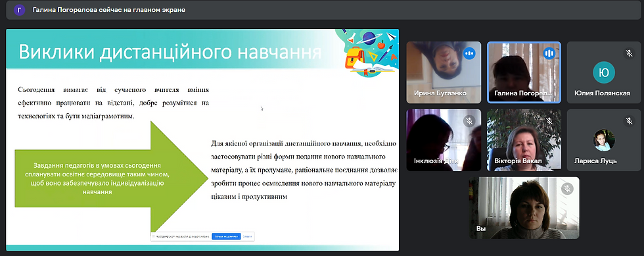Click Юлия Полянская's teal letter avatar

click(604, 73)
